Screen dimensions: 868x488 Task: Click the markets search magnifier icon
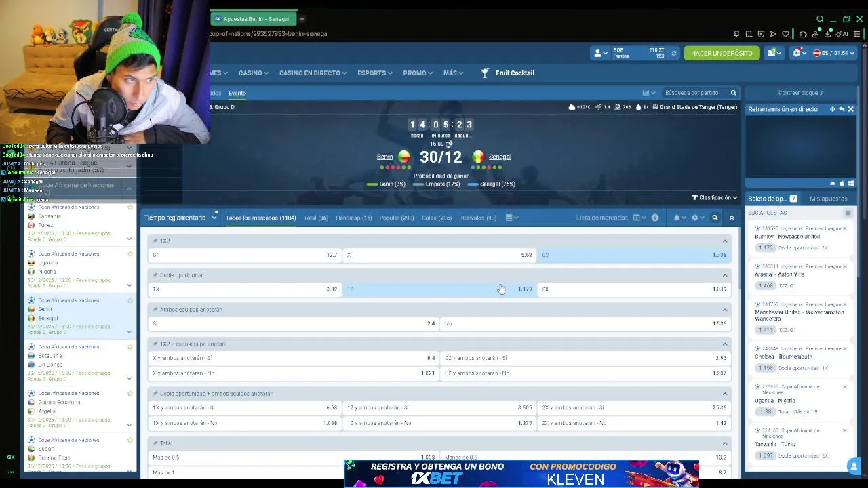715,218
